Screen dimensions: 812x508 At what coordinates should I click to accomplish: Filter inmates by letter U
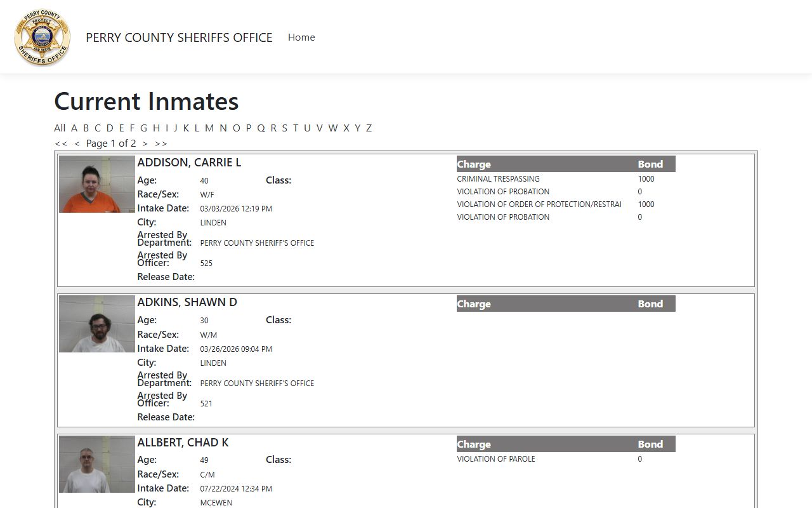click(x=307, y=128)
